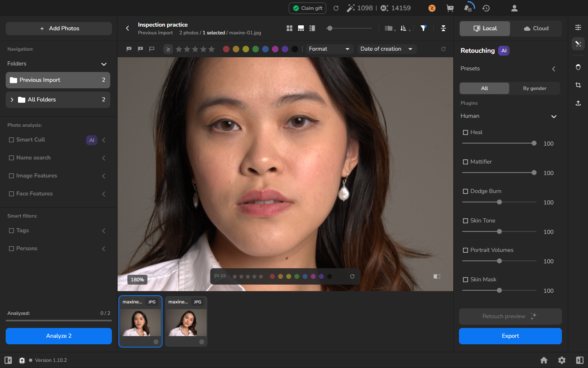Enable the Heal checkbox

click(465, 132)
